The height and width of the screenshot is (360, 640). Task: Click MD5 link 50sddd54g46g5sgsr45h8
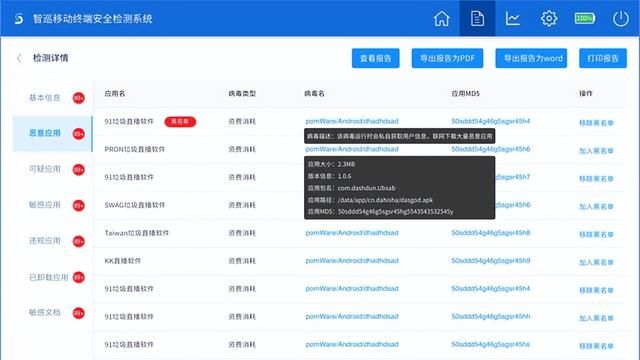click(x=491, y=233)
